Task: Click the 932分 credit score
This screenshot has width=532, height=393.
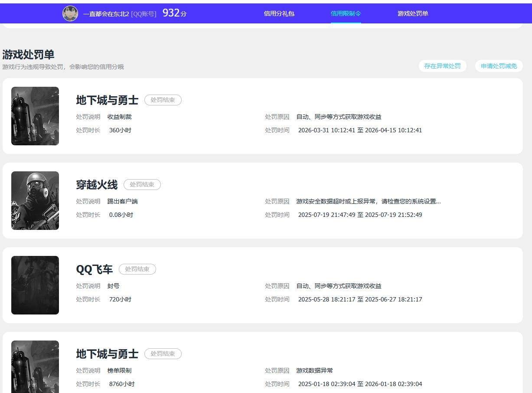Action: (174, 13)
